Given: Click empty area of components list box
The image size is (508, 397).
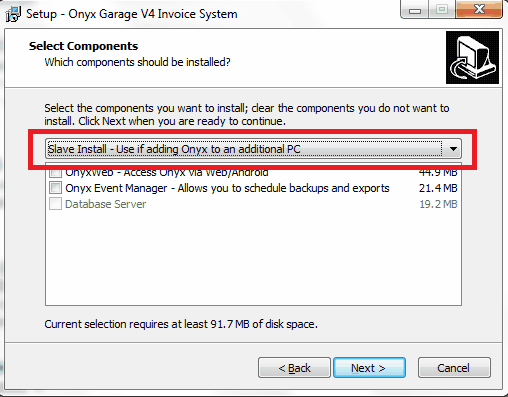Looking at the screenshot, I should pyautogui.click(x=253, y=258).
